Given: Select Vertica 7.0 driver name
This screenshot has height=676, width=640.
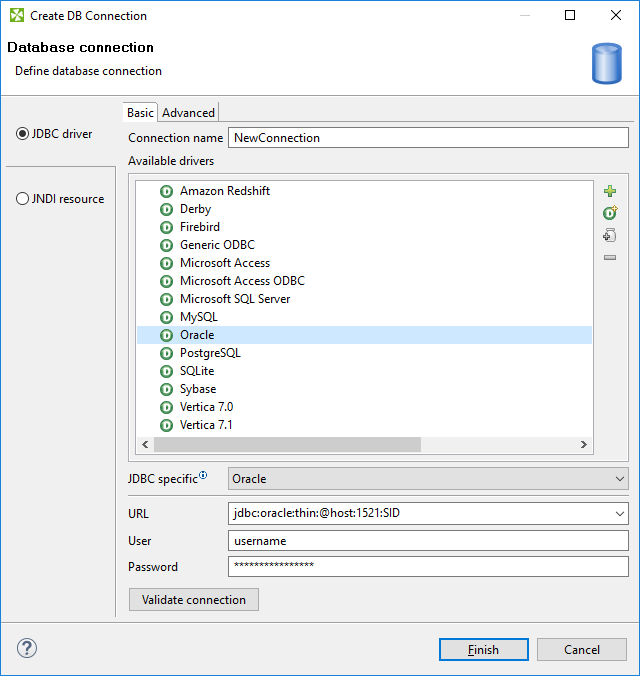Looking at the screenshot, I should point(207,407).
